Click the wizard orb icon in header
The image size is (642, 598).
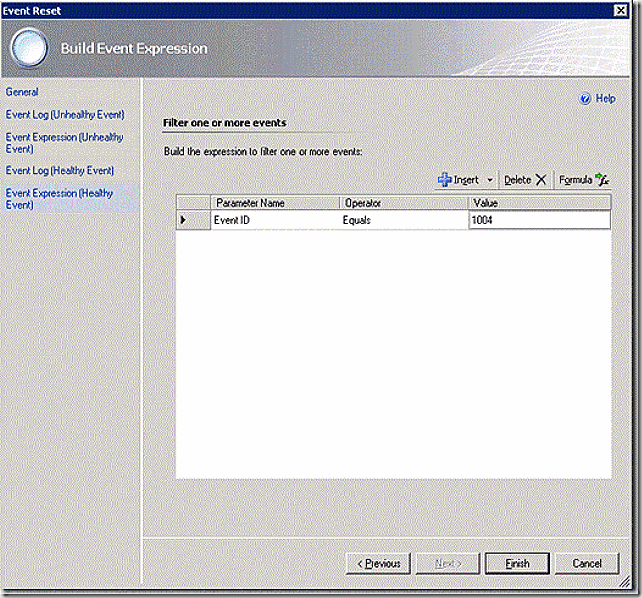pos(29,48)
